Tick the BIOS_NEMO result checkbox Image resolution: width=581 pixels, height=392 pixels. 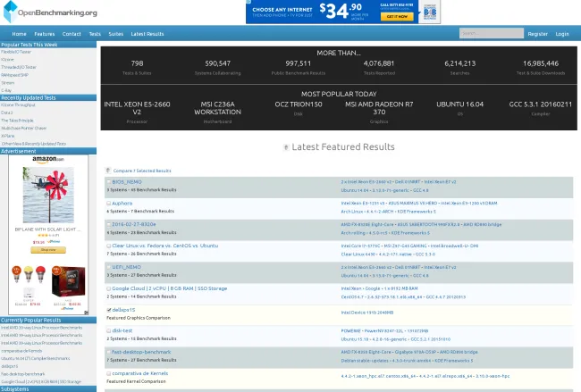[108, 182]
